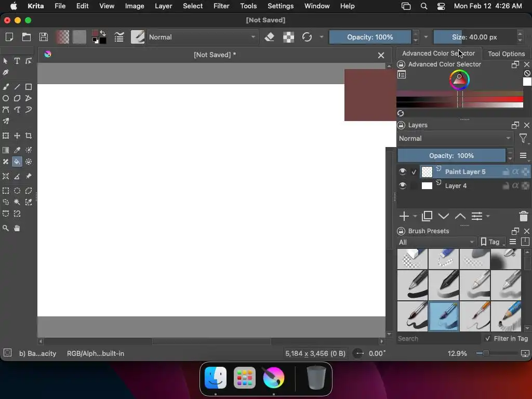Select the highlighted blue brush preset thumbnail
The width and height of the screenshot is (532, 399).
pos(444,316)
